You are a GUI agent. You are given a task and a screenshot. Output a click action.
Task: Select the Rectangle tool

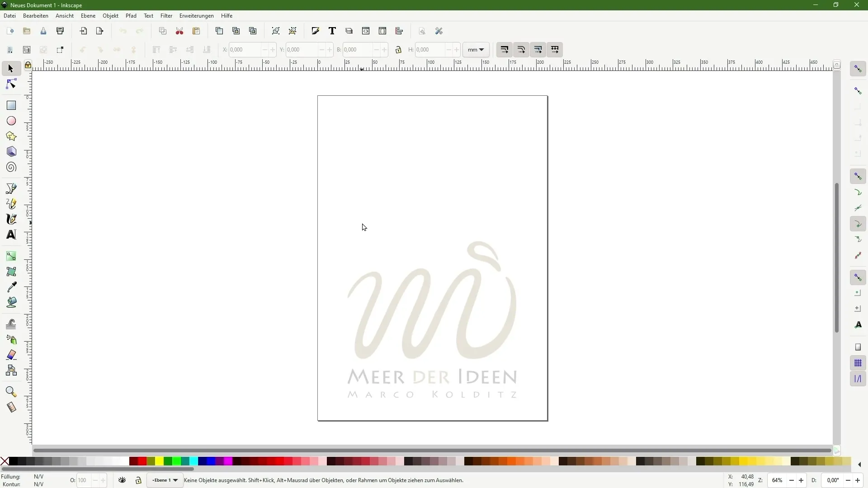click(11, 105)
